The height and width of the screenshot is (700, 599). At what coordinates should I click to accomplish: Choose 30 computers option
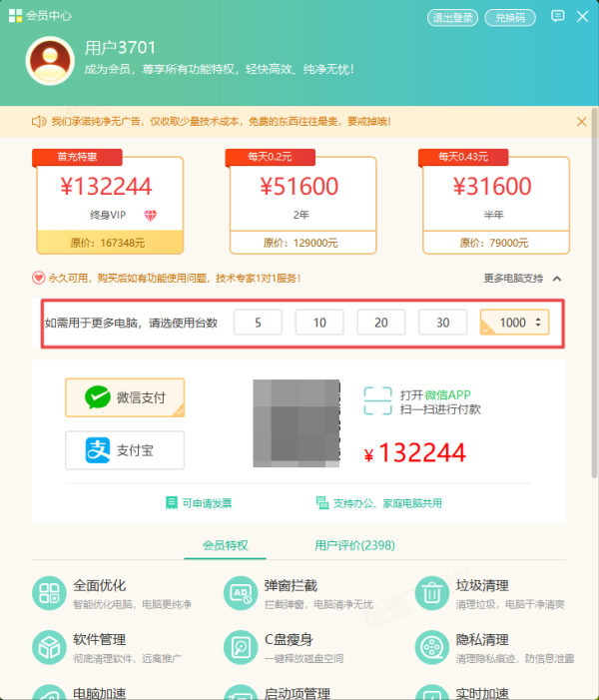click(443, 323)
